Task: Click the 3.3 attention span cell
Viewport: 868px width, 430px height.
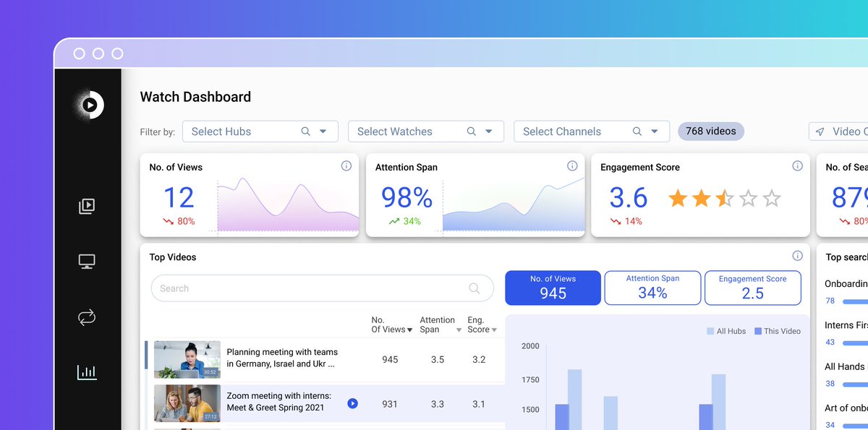Action: [x=438, y=404]
